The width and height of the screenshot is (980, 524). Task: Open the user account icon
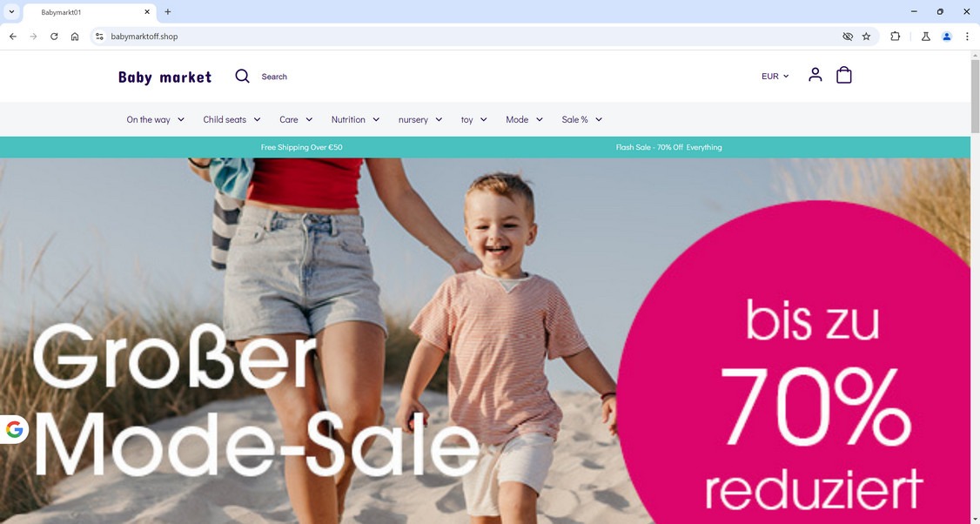[815, 75]
